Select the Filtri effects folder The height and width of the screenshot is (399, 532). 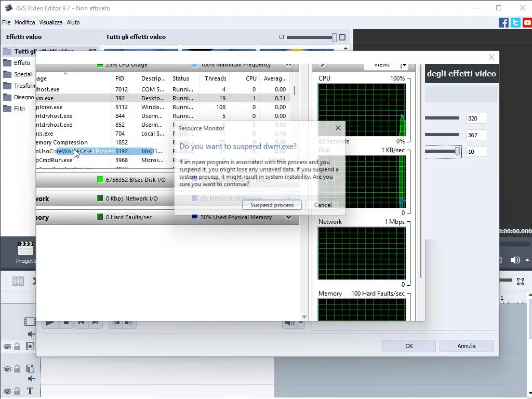14,109
